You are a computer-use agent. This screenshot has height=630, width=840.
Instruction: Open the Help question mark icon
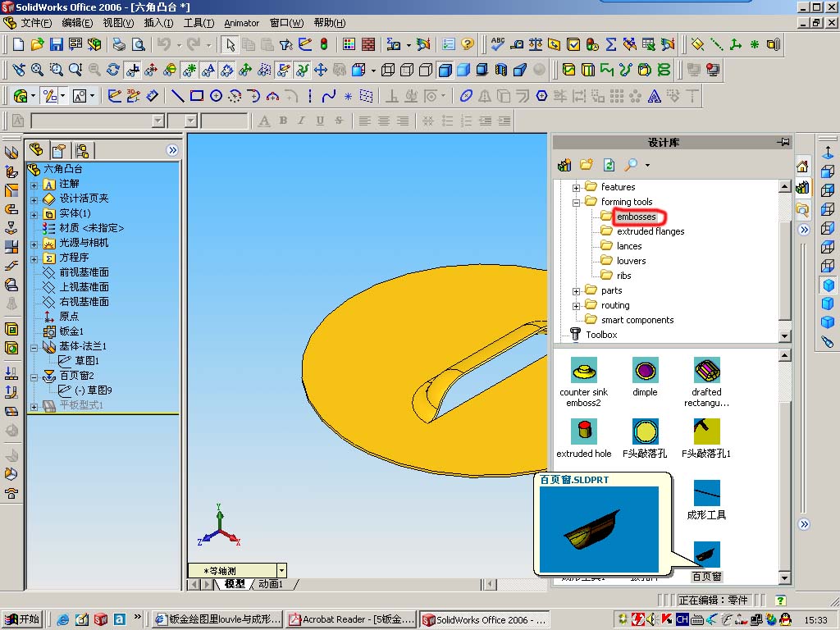[468, 44]
